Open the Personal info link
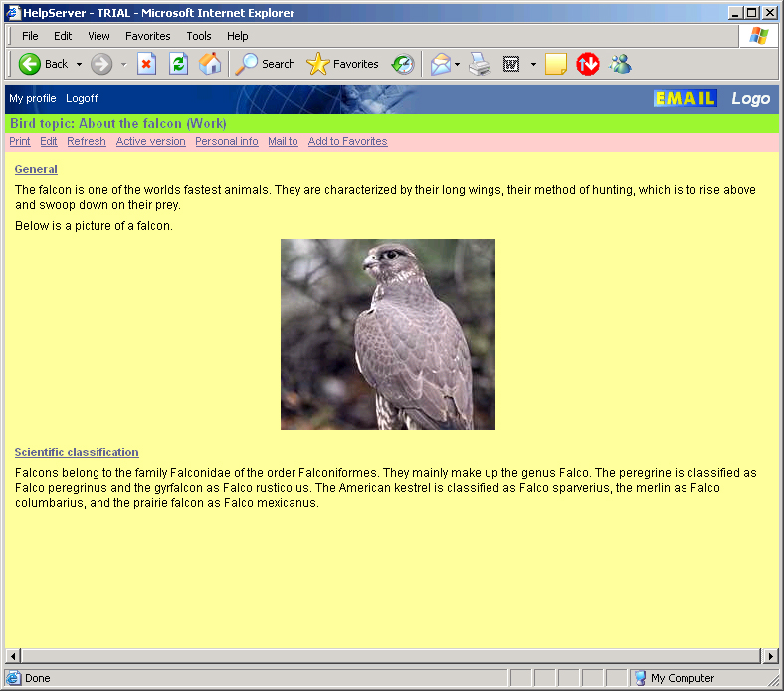 227,141
